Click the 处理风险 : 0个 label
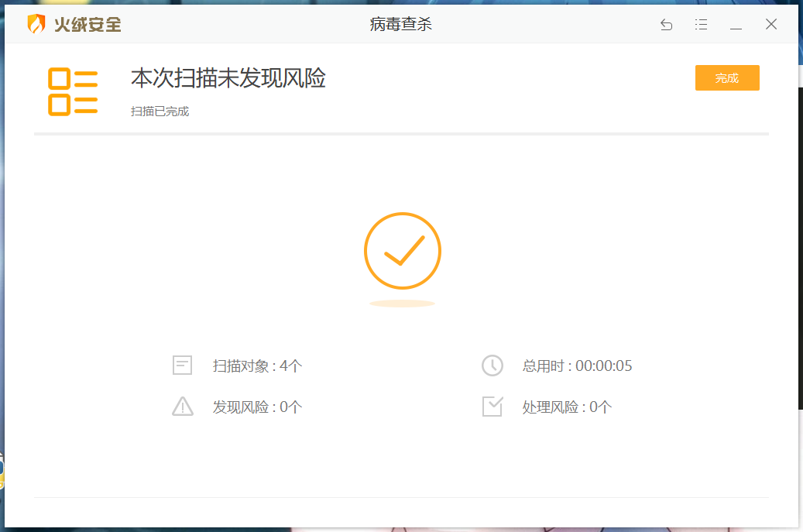The image size is (803, 532). click(x=567, y=407)
